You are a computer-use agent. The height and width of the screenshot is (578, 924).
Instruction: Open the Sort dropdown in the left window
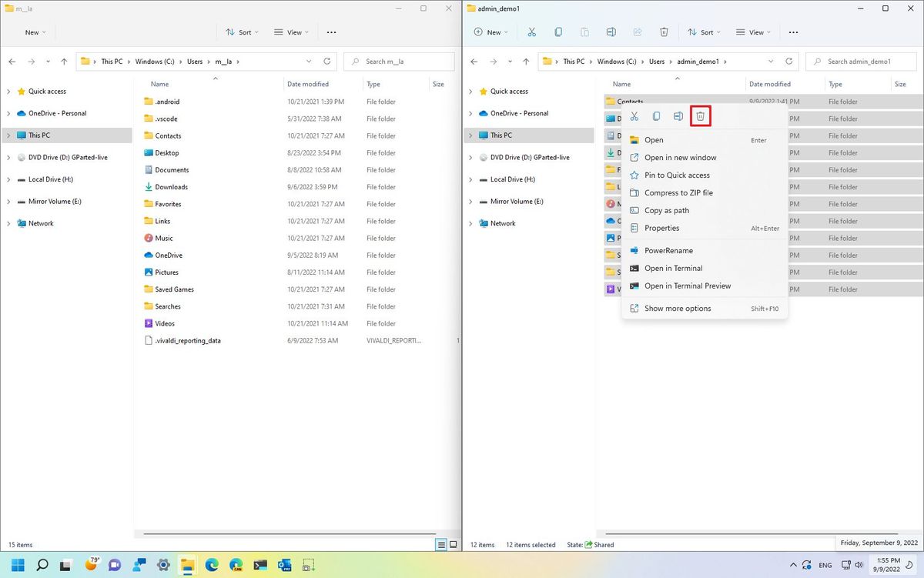click(242, 32)
